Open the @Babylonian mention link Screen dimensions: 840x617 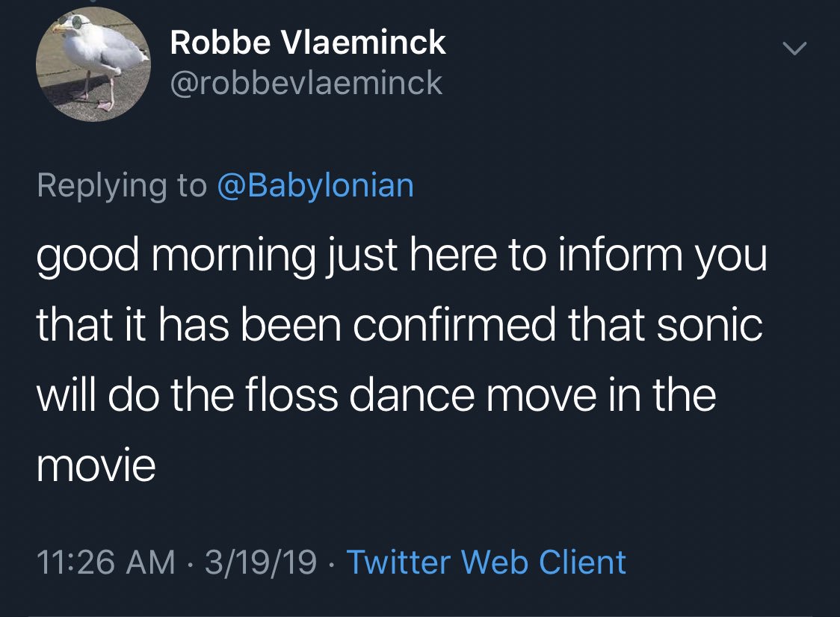pos(315,185)
